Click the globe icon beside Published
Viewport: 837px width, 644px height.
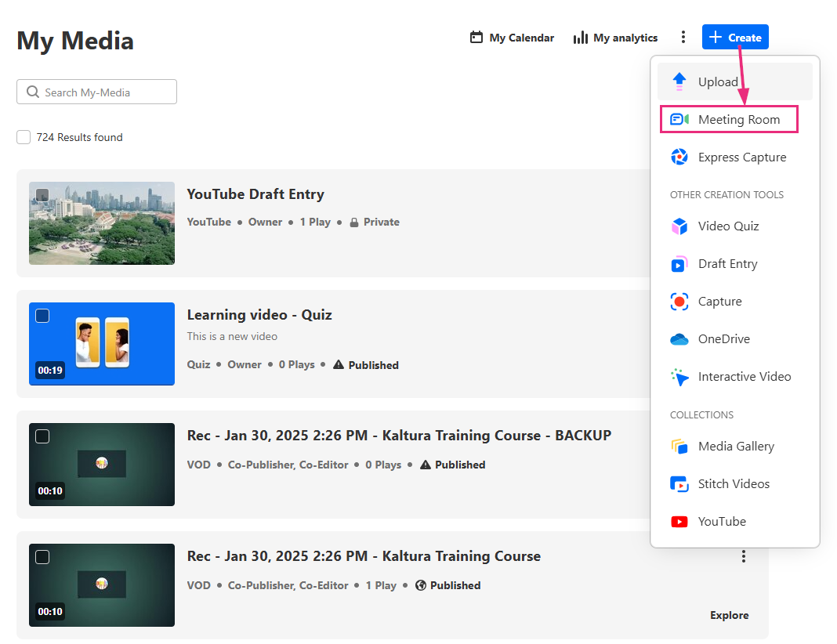[421, 585]
